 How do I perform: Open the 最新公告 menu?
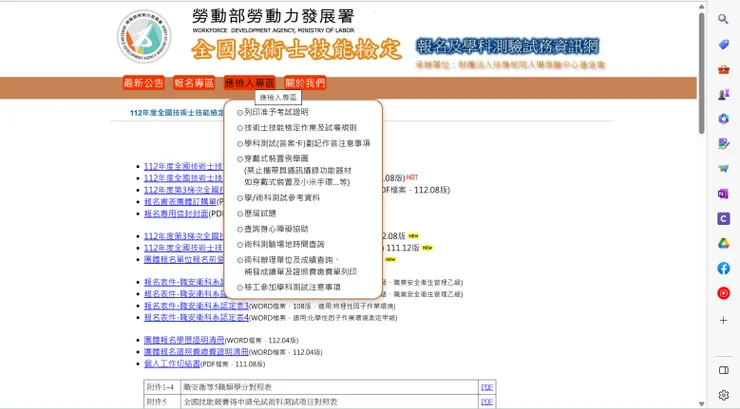point(143,83)
